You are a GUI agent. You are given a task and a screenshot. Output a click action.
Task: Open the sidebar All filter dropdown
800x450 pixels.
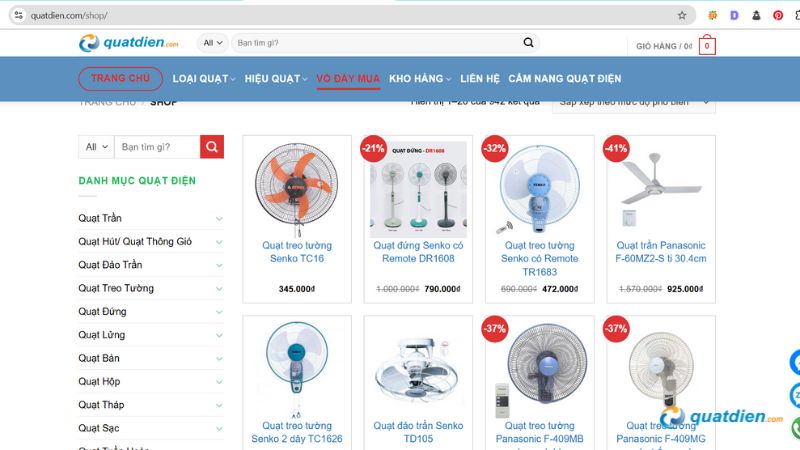click(x=96, y=147)
